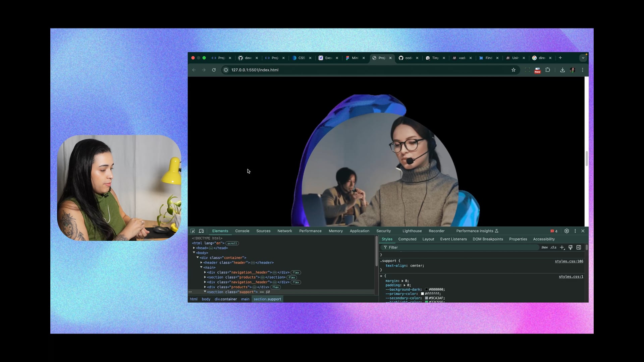This screenshot has height=362, width=644.
Task: Open DevTools settings gear
Action: coord(567,231)
